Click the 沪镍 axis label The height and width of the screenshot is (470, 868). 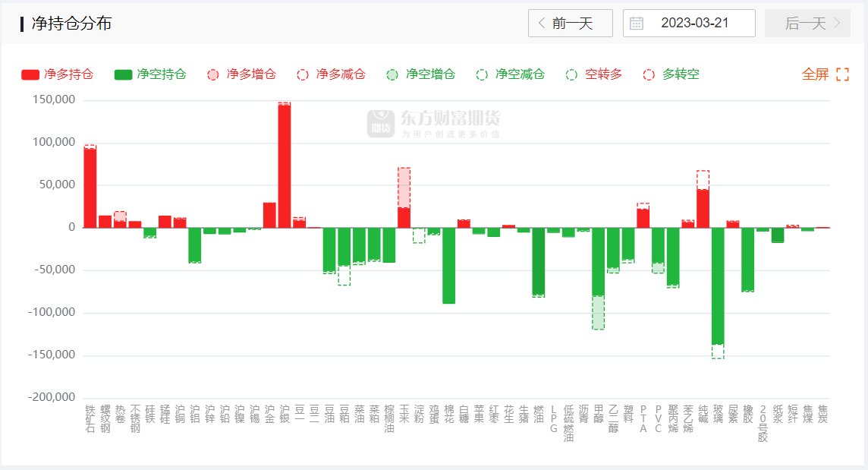pos(239,414)
